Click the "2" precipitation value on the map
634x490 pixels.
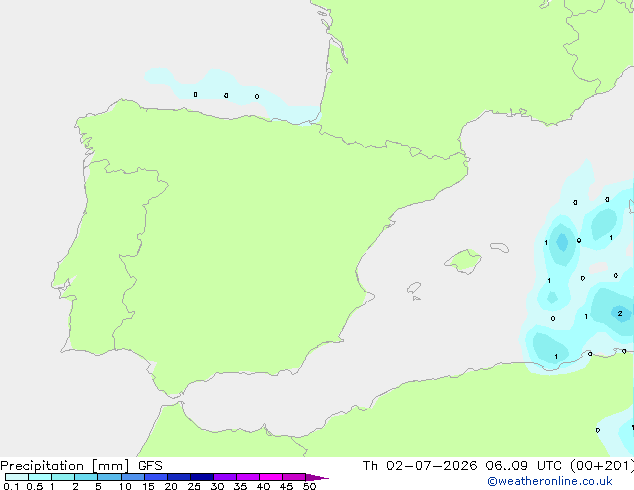point(620,313)
